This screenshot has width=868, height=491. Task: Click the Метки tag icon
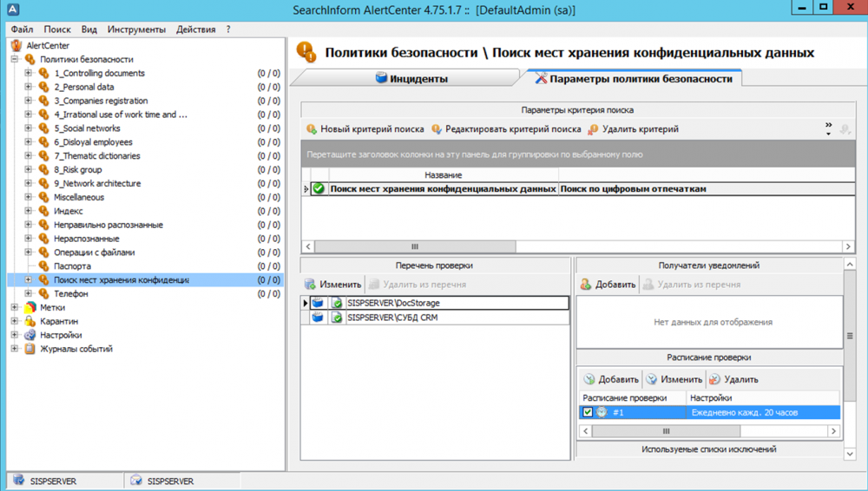click(x=30, y=307)
